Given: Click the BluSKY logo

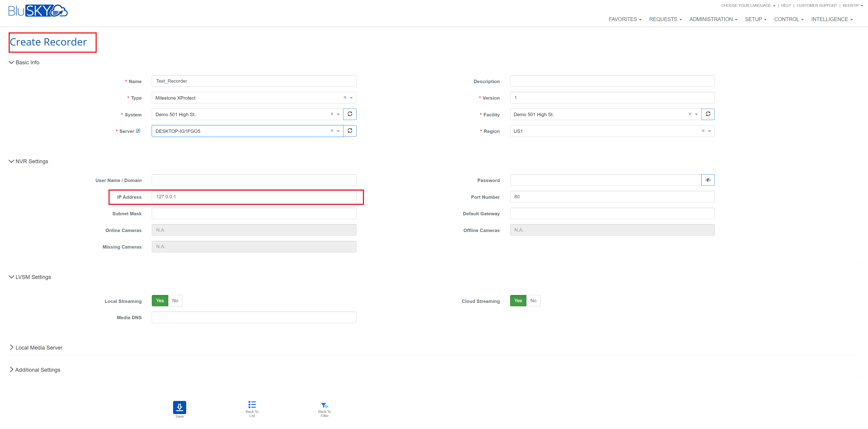Looking at the screenshot, I should [x=38, y=11].
